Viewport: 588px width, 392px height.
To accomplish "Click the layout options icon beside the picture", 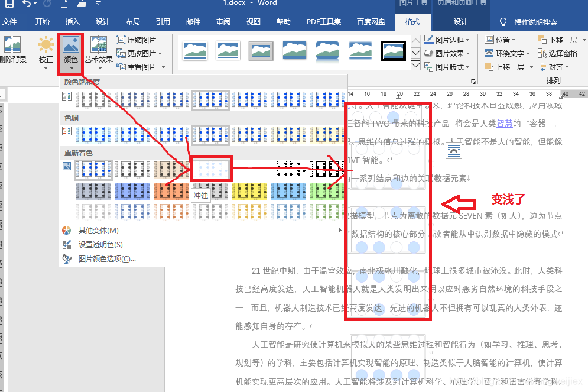I will [454, 151].
